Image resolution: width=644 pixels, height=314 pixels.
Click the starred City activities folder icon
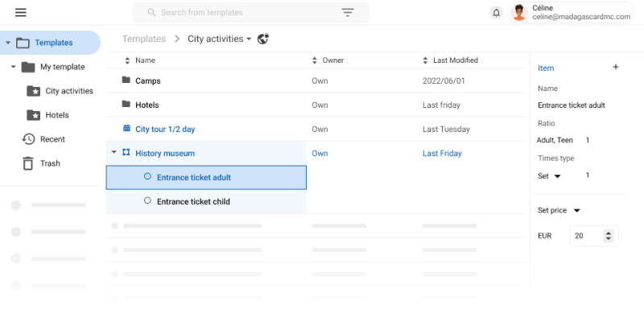33,91
